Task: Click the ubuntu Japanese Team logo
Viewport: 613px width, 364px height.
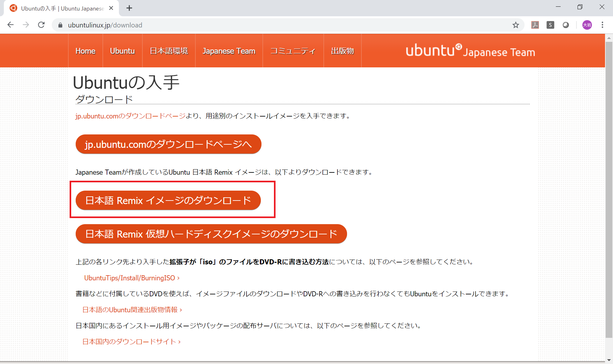Action: coord(470,51)
